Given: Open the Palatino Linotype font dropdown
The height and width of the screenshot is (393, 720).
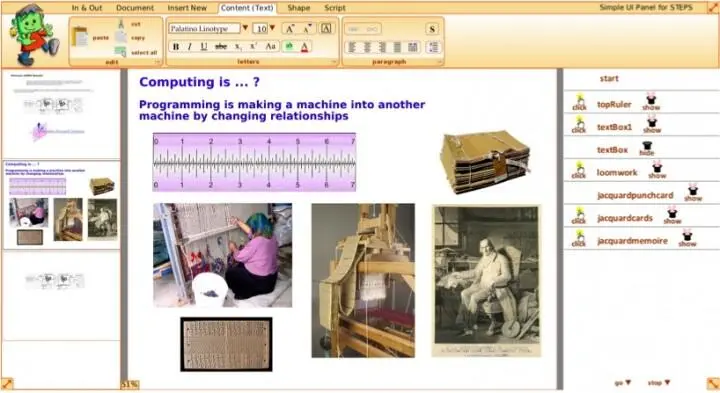Looking at the screenshot, I should pos(245,28).
